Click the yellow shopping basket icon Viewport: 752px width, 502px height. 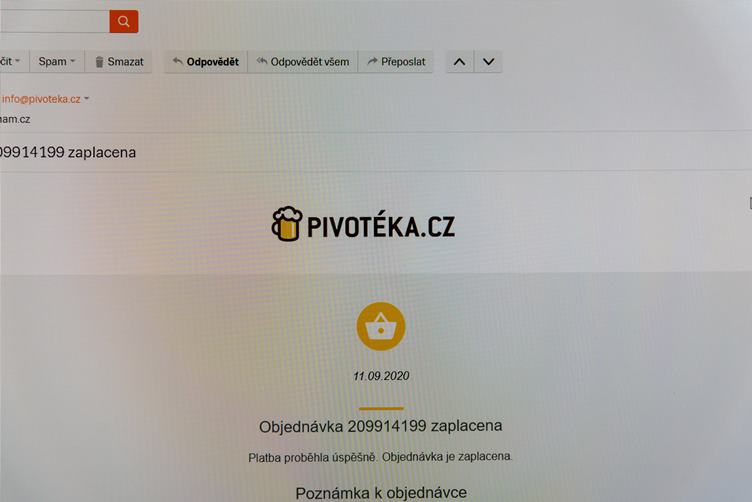[x=381, y=326]
